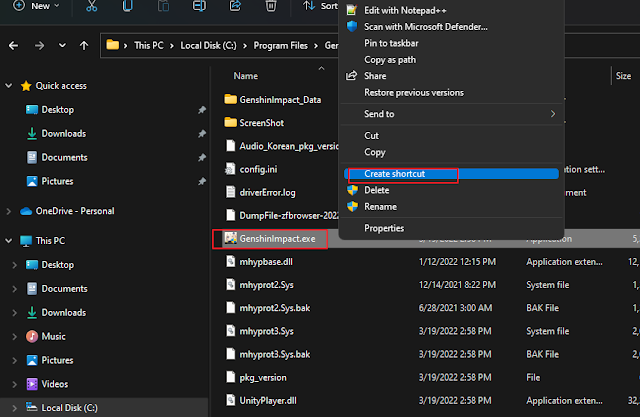Unpin Desktop using its pin icon
This screenshot has height=417, width=640.
tap(202, 110)
